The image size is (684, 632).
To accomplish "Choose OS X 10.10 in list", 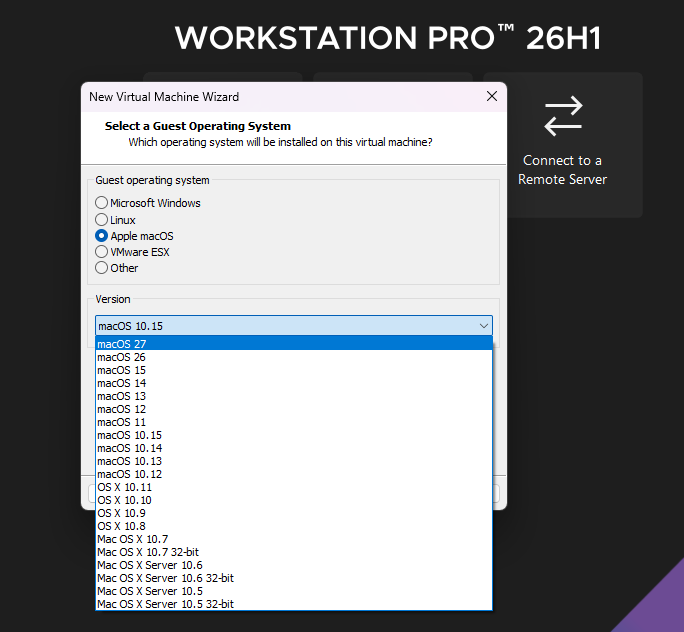I will 294,501.
